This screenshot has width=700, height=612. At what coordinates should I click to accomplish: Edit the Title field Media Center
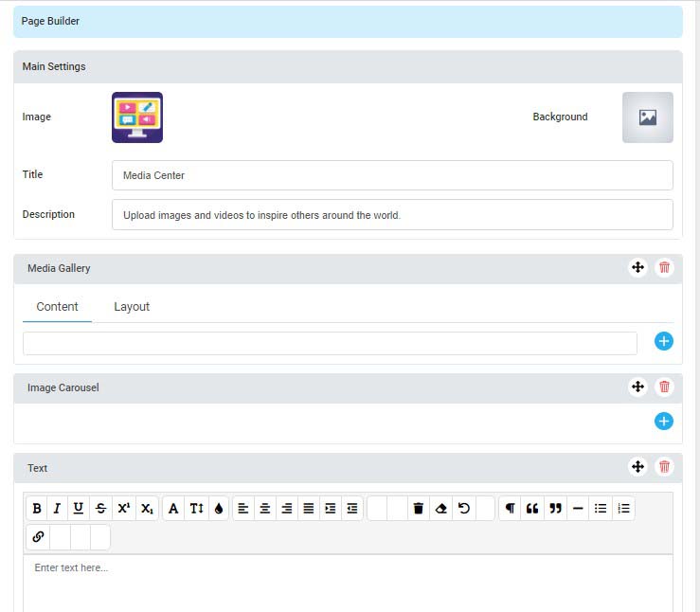pyautogui.click(x=392, y=175)
